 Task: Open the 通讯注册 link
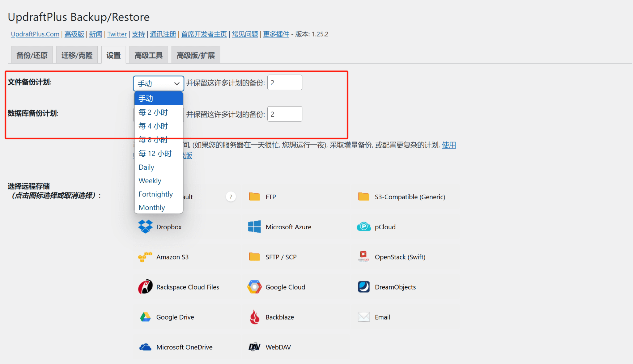point(163,34)
